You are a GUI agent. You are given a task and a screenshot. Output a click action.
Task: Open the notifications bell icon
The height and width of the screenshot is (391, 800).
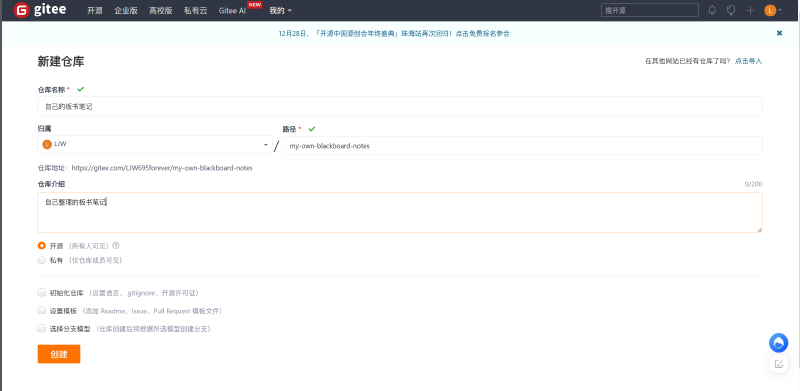[x=712, y=10]
